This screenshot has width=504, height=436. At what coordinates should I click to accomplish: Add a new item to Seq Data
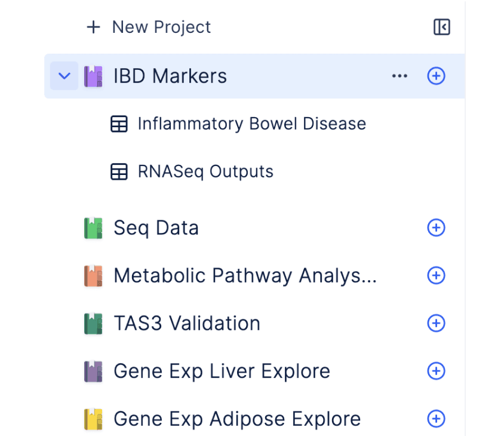(436, 228)
